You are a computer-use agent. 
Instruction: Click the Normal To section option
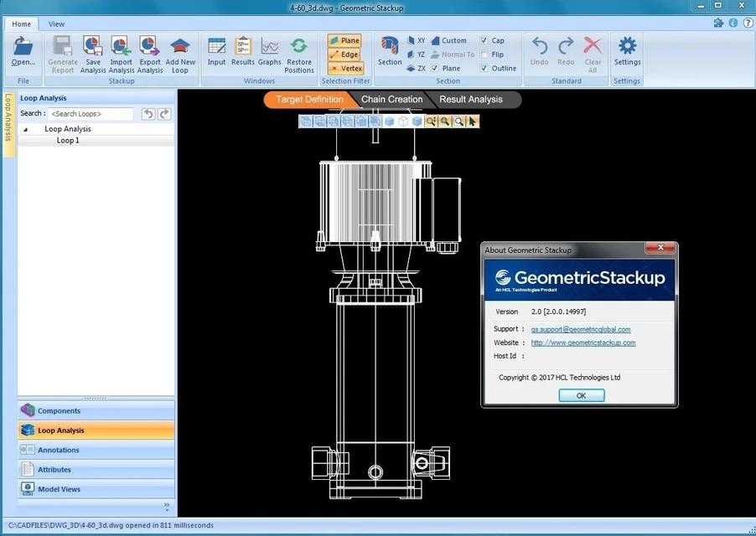click(453, 54)
